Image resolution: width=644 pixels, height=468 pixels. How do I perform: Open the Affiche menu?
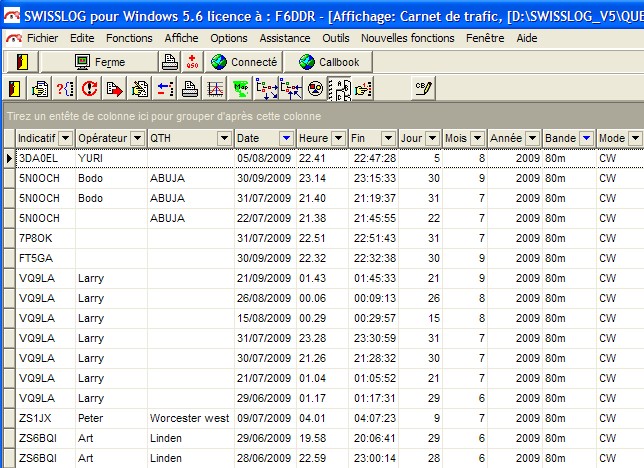tap(182, 38)
